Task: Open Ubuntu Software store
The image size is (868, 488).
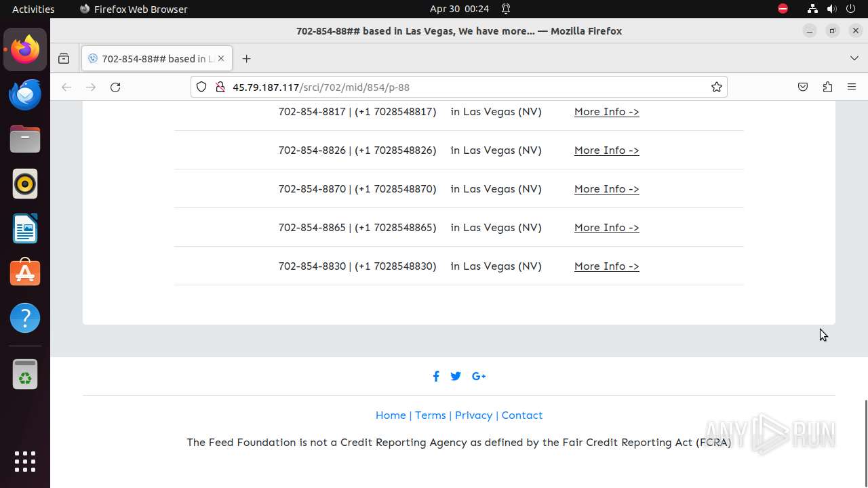Action: click(25, 273)
